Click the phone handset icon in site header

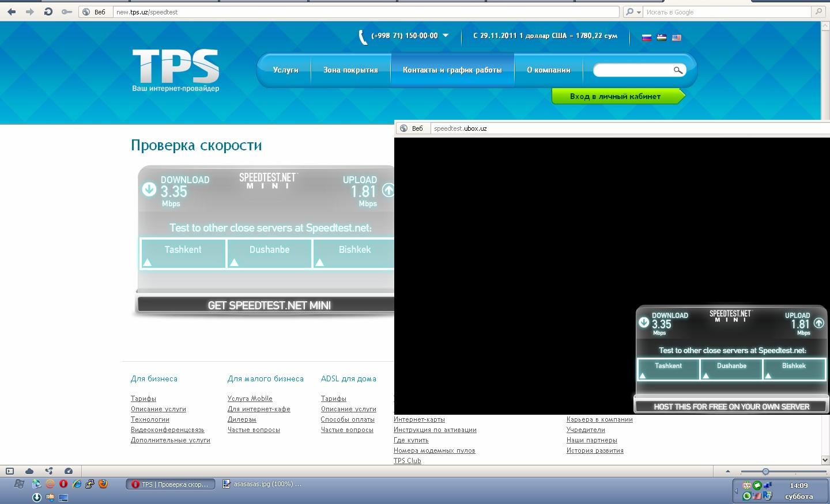[x=363, y=37]
